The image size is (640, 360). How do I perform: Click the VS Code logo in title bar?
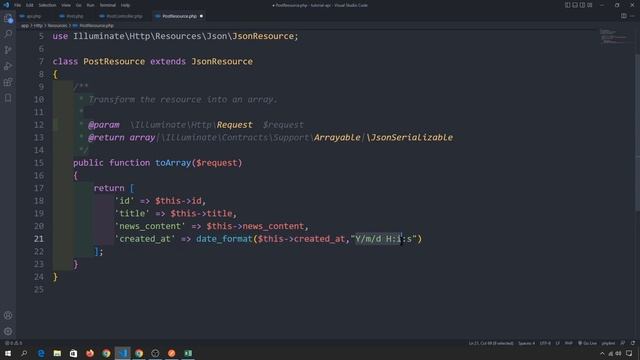[6, 5]
